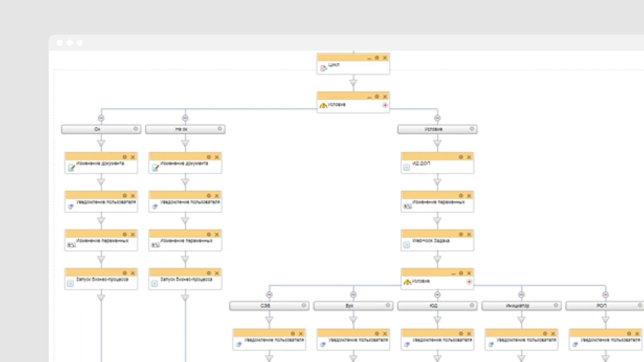Collapse the Цикл block with minimize icon
Image resolution: width=644 pixels, height=362 pixels.
pyautogui.click(x=369, y=59)
